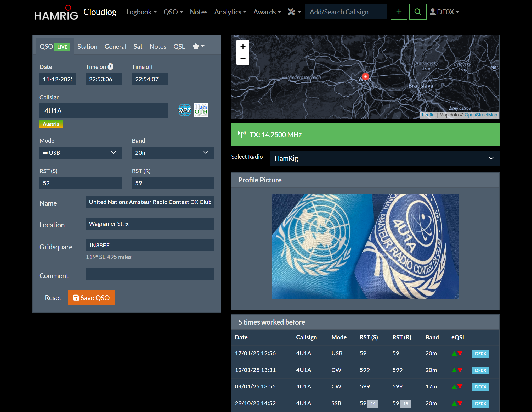Screen dimensions: 532x412
Task: Click DF0X badge in 29/10/23 row
Action: click(x=480, y=404)
